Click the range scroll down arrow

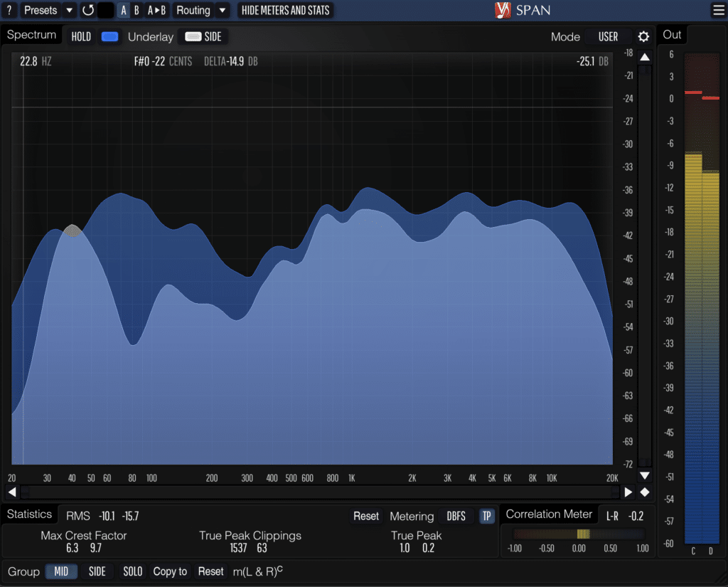[x=645, y=475]
